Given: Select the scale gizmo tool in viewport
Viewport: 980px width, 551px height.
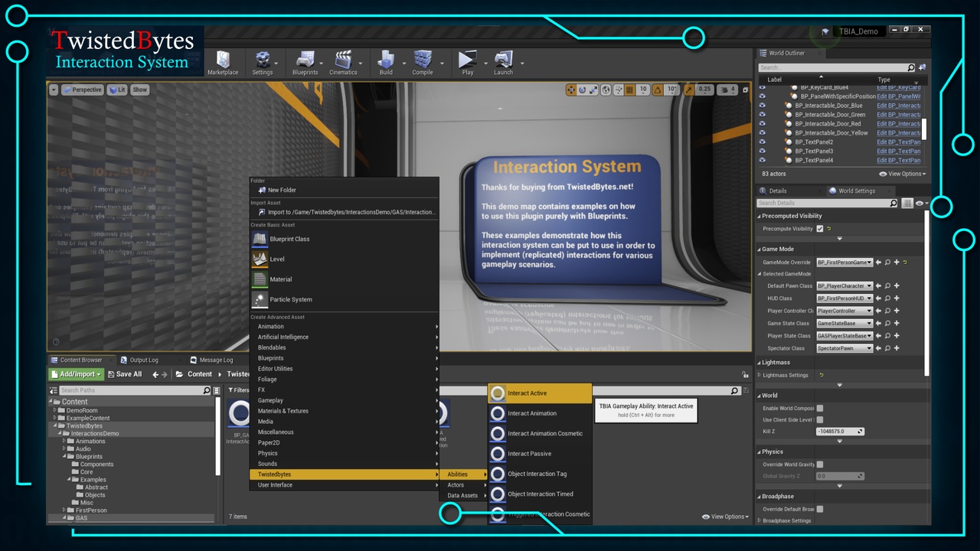Looking at the screenshot, I should coord(593,90).
